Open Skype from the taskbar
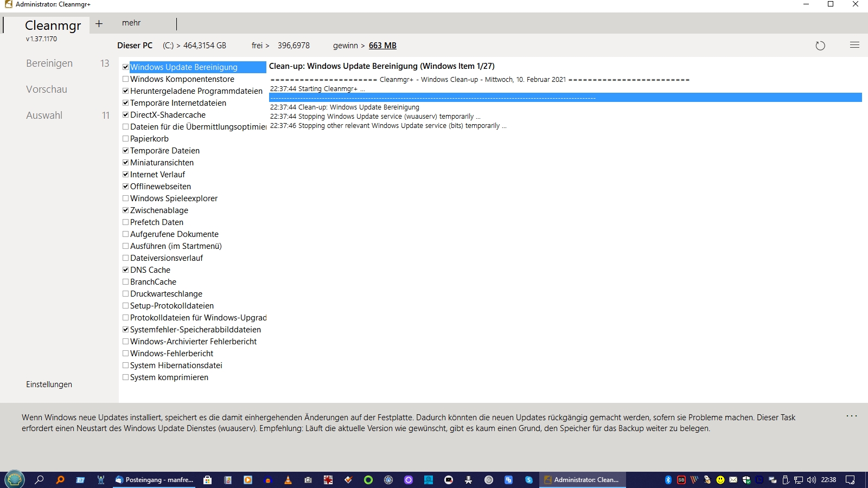Screen dimensions: 868x488 tap(529, 480)
